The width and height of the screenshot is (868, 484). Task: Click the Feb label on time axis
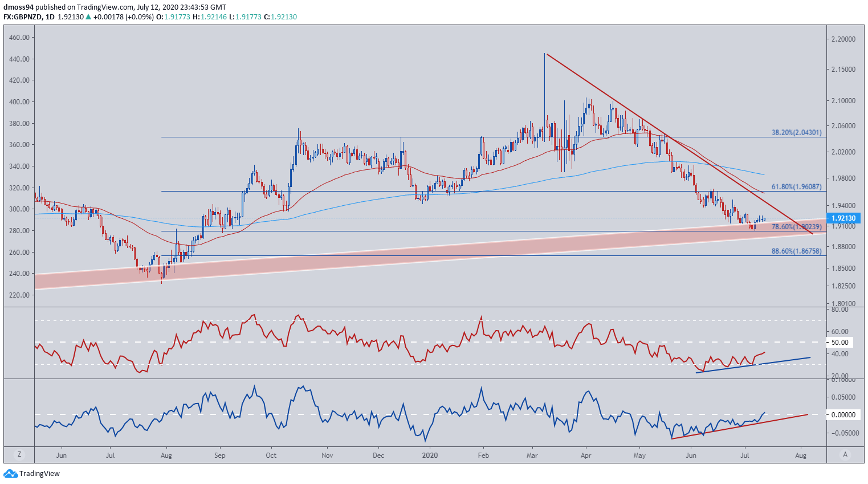point(483,455)
